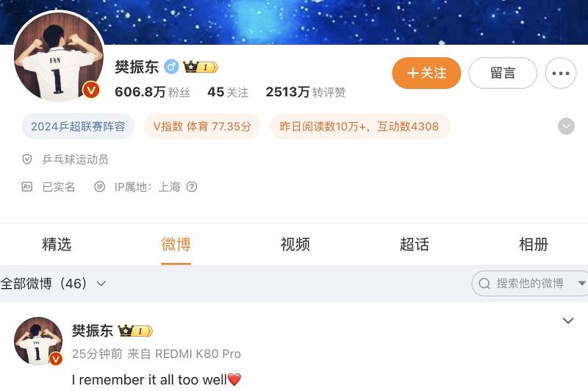
Task: Switch to the 视频 tab
Action: (x=295, y=245)
